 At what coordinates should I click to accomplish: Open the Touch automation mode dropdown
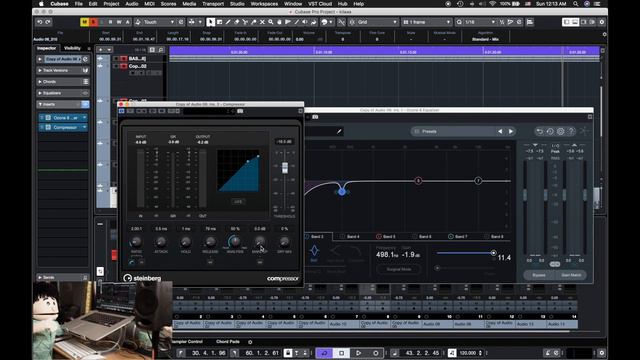click(x=159, y=22)
